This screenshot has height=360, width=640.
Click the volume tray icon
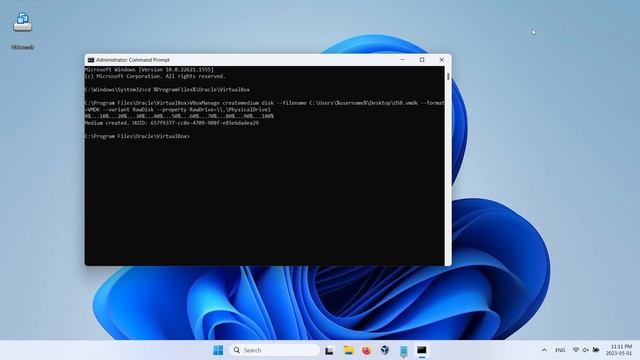[586, 350]
